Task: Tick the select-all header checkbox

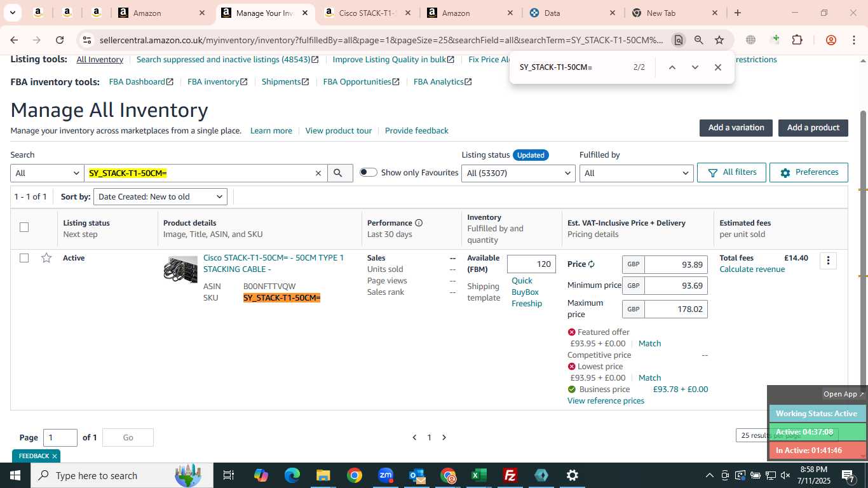Action: pos(24,227)
